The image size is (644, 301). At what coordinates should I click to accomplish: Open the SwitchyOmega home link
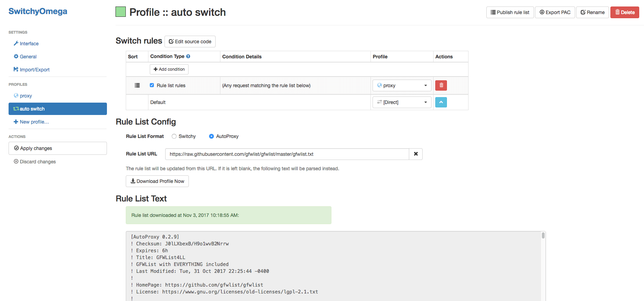pyautogui.click(x=38, y=11)
